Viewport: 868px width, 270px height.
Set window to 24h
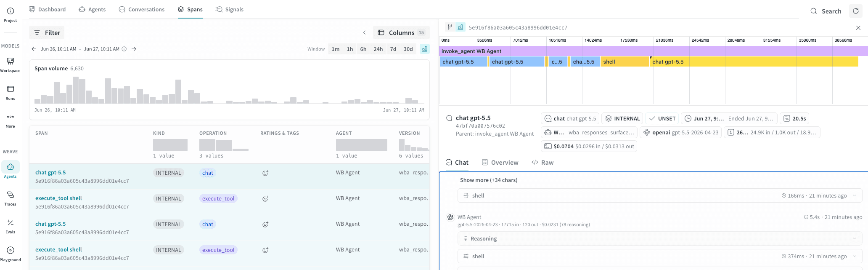tap(378, 49)
